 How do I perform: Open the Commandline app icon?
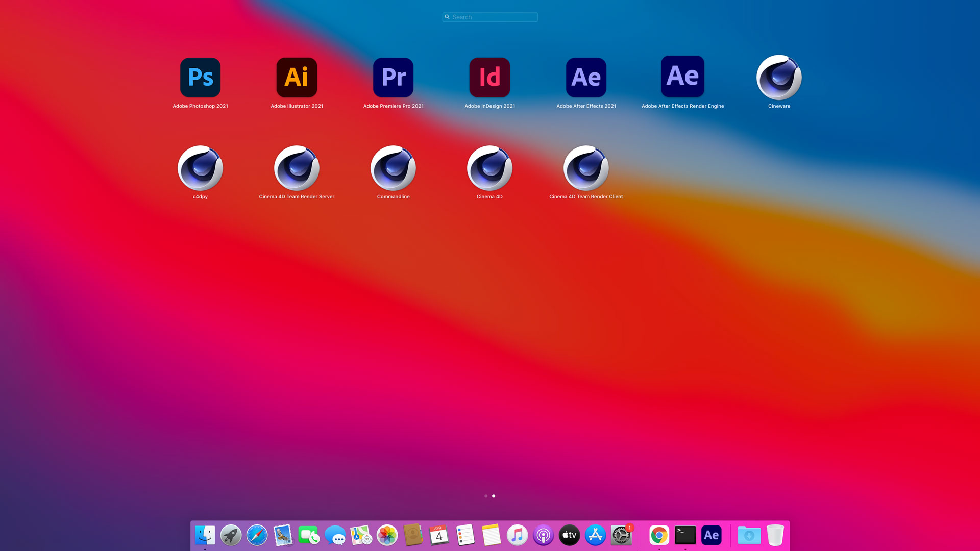pyautogui.click(x=393, y=168)
